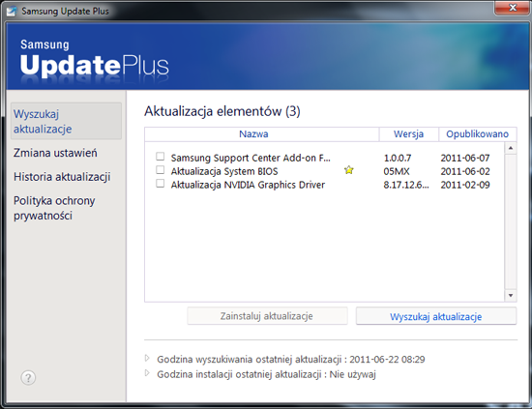
Task: Check the Aktualizacja System BIOS checkbox
Action: tap(161, 169)
